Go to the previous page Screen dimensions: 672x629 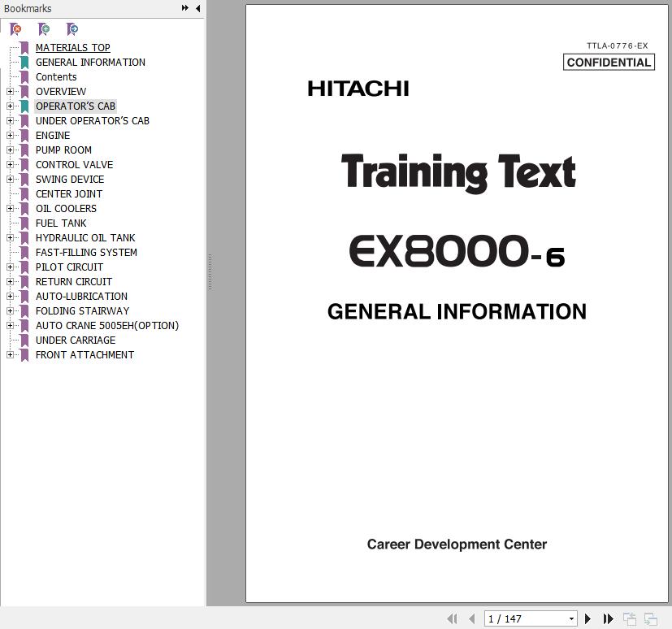pos(472,618)
